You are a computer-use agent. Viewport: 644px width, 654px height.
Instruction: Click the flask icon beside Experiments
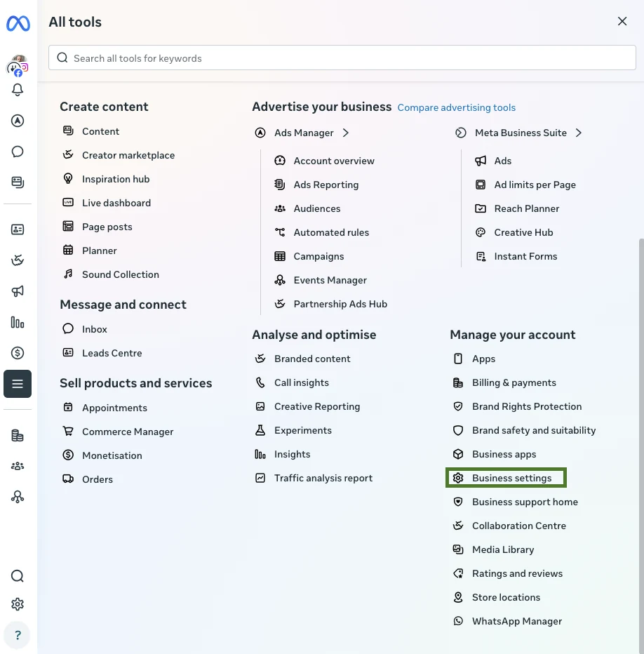[260, 430]
